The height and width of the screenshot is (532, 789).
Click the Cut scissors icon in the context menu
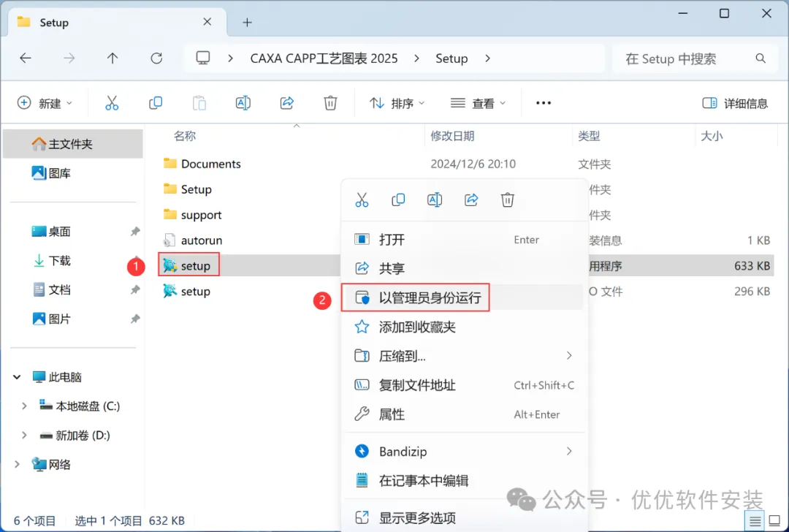coord(362,199)
